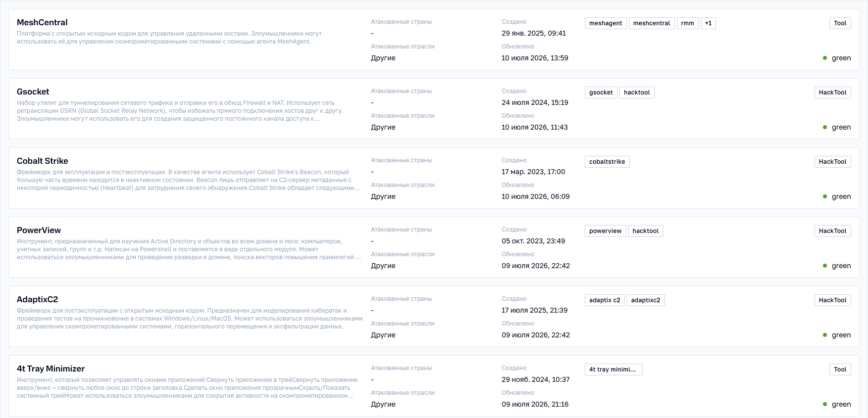The image size is (868, 418).
Task: Open the Gsocket tool entry
Action: (x=33, y=92)
